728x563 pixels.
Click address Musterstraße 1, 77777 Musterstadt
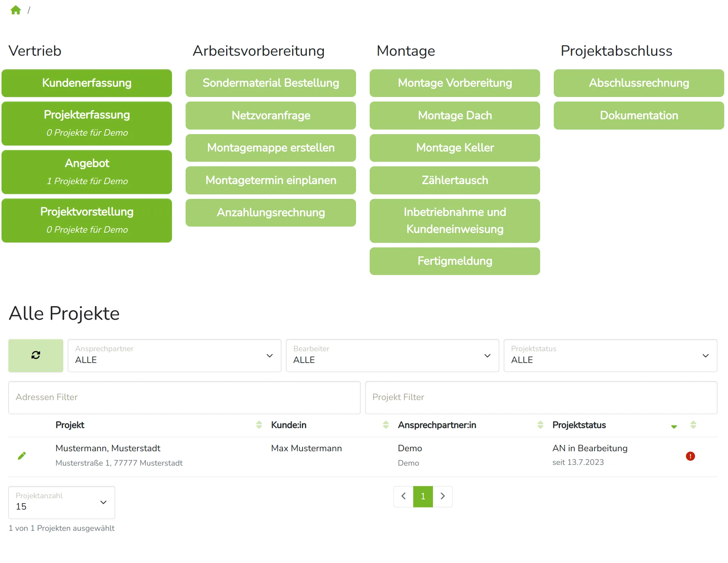point(119,463)
